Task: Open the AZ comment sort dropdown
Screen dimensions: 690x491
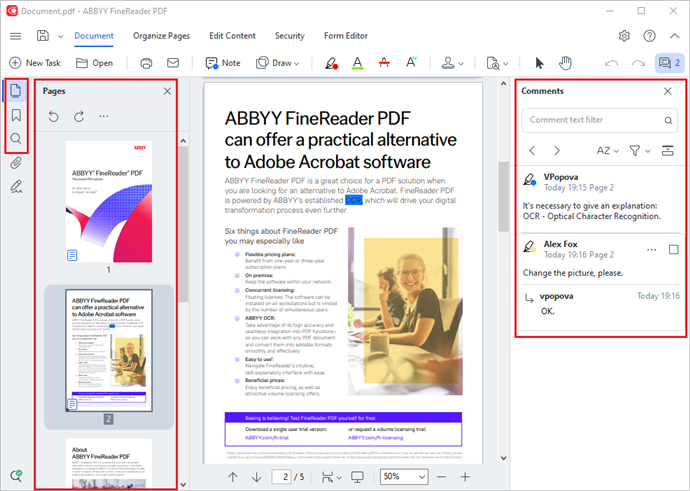Action: [608, 151]
